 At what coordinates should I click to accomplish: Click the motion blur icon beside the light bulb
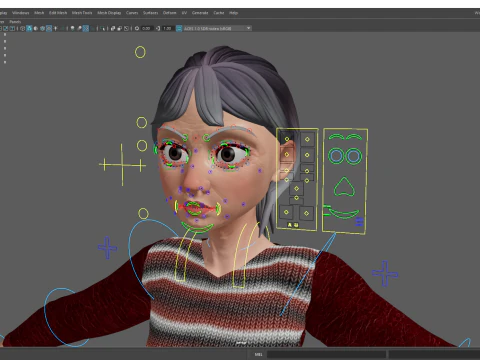point(79,28)
